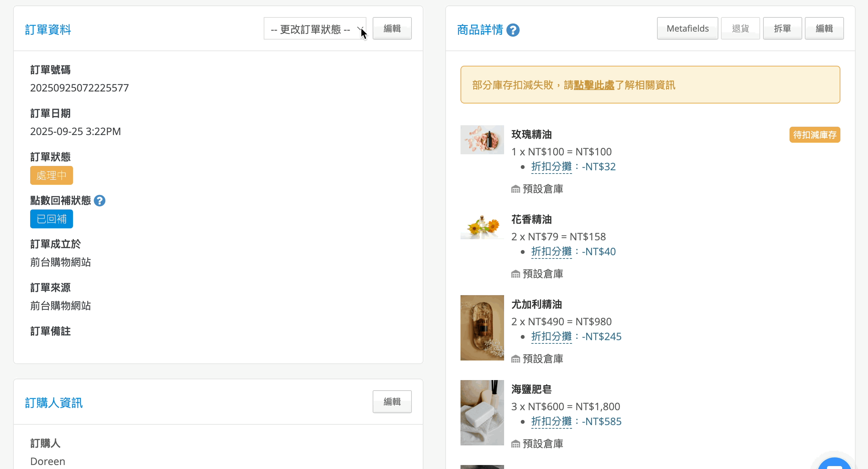Click the 商品詳情 panel heading

pos(480,30)
